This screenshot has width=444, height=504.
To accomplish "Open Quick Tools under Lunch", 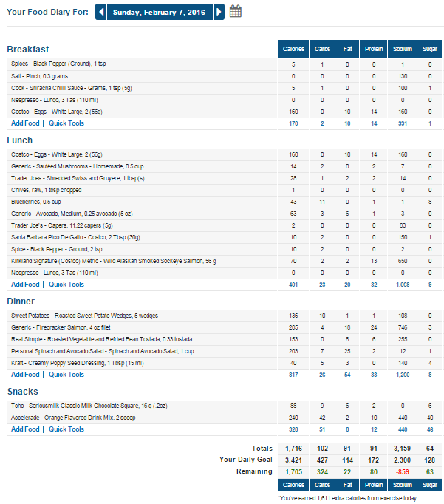I will 66,285.
